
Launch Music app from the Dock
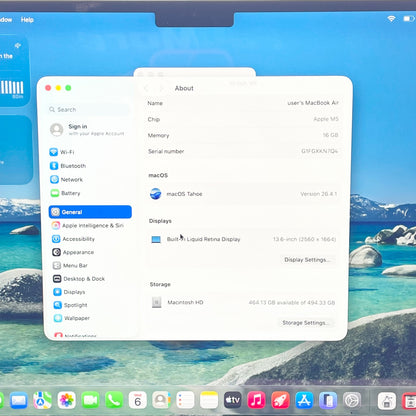(x=256, y=400)
